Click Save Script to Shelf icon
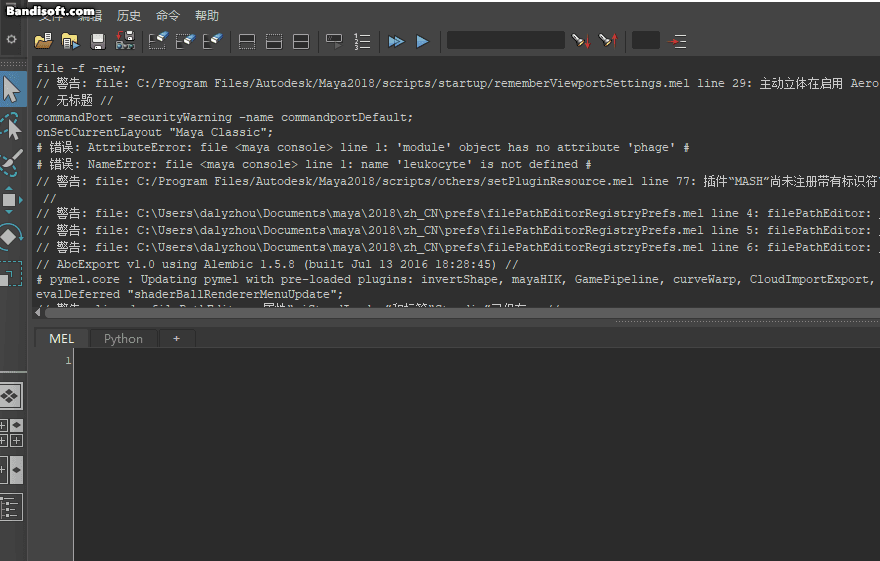 (x=125, y=41)
